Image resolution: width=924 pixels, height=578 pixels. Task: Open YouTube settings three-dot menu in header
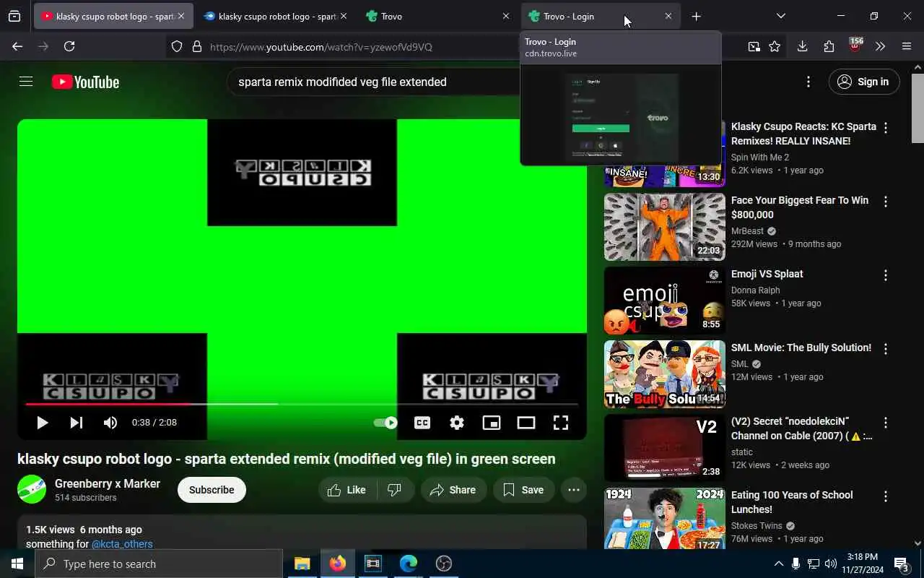pyautogui.click(x=808, y=82)
